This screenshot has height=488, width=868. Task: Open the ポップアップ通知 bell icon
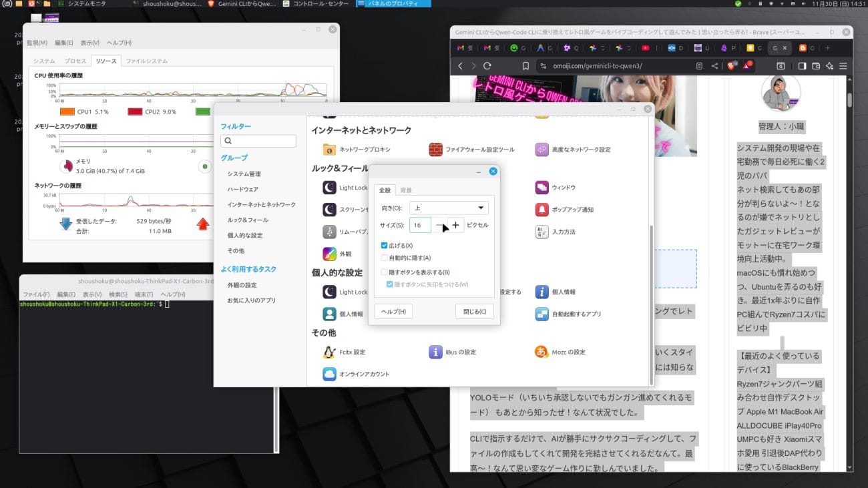coord(541,210)
